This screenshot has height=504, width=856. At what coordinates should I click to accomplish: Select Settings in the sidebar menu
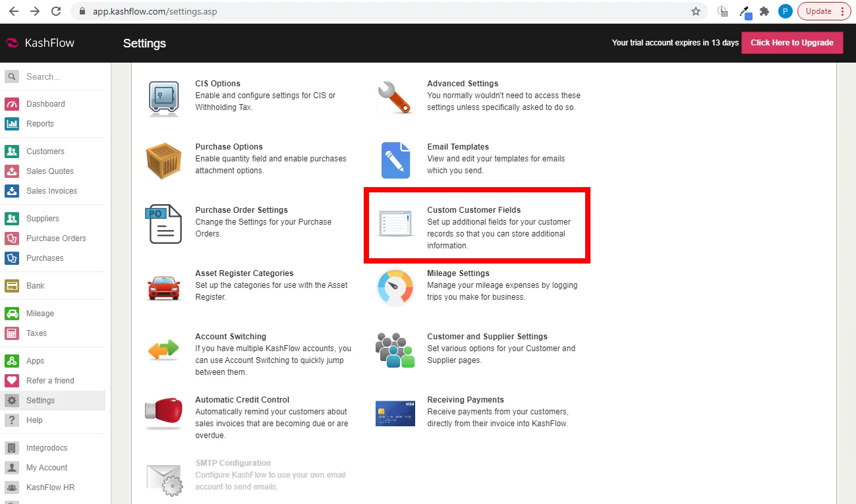point(53,401)
